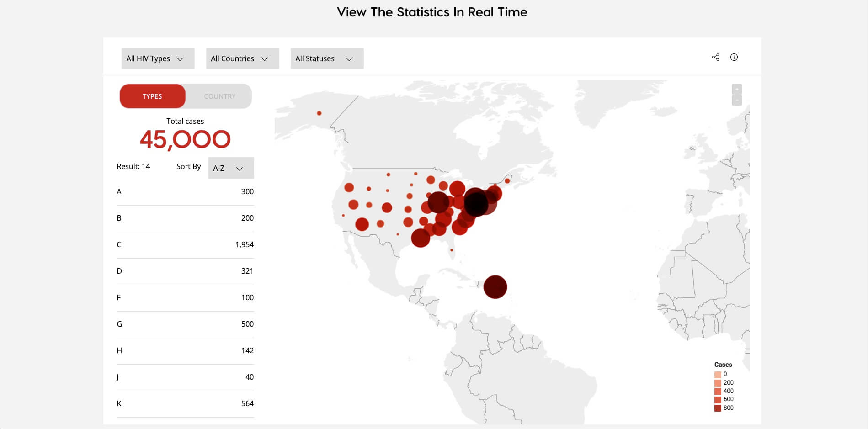Click the small Alaska map marker
The image size is (868, 429).
pyautogui.click(x=319, y=113)
